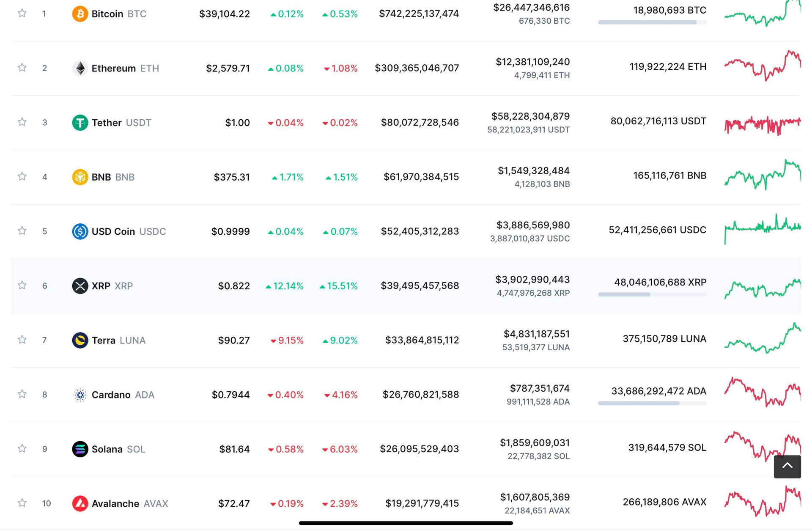
Task: Open BNB 7-day sparkline chart
Action: click(763, 174)
